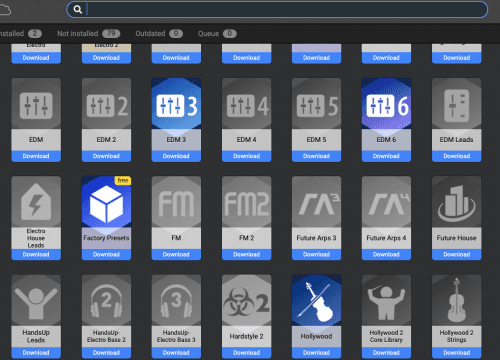This screenshot has width=500, height=360.
Task: Download Hollywood 2 Core Library
Action: 387,353
